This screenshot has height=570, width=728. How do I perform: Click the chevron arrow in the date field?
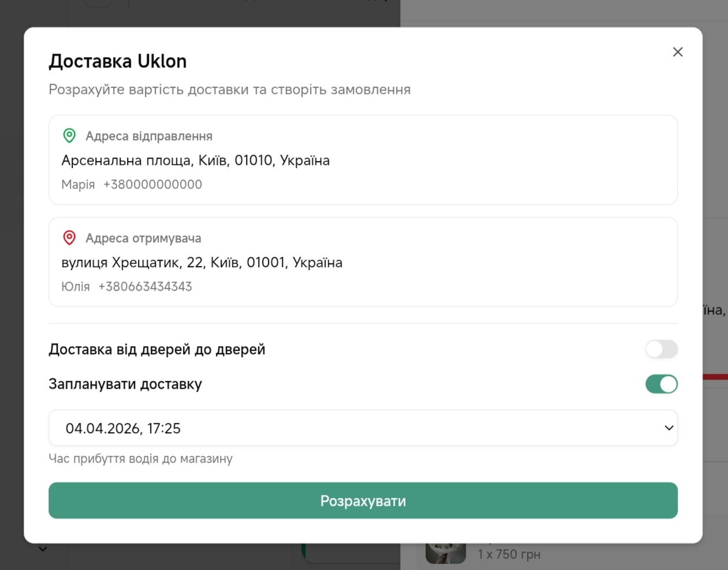pos(669,428)
